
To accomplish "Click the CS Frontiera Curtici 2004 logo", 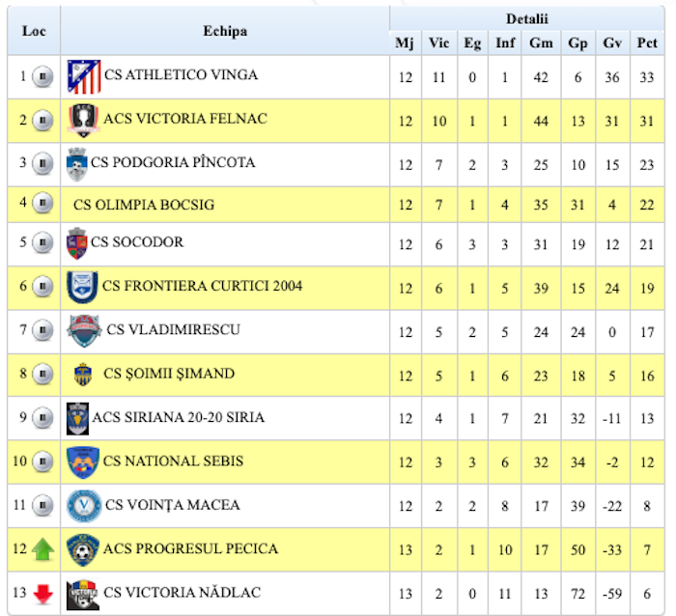I will pos(83,286).
